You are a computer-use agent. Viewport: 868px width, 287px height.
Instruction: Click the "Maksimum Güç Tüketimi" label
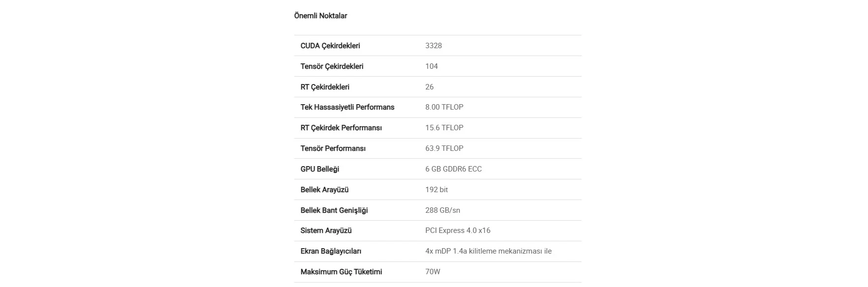click(341, 272)
